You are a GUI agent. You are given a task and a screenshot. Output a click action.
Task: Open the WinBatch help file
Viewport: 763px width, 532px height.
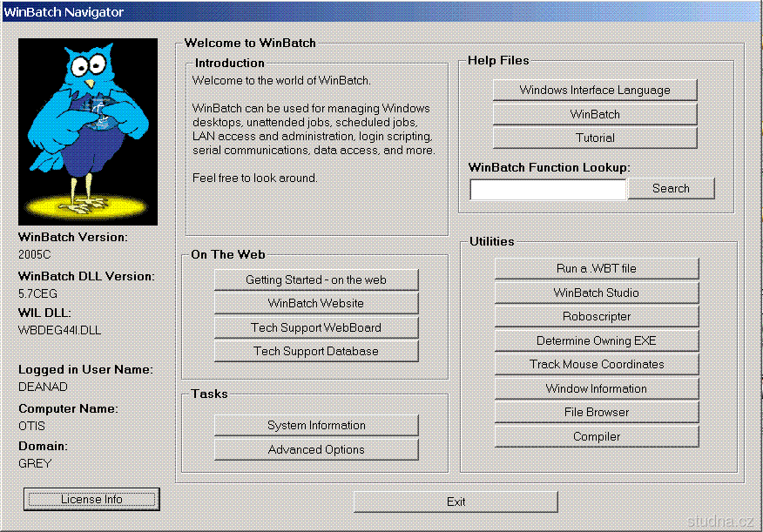pos(595,114)
